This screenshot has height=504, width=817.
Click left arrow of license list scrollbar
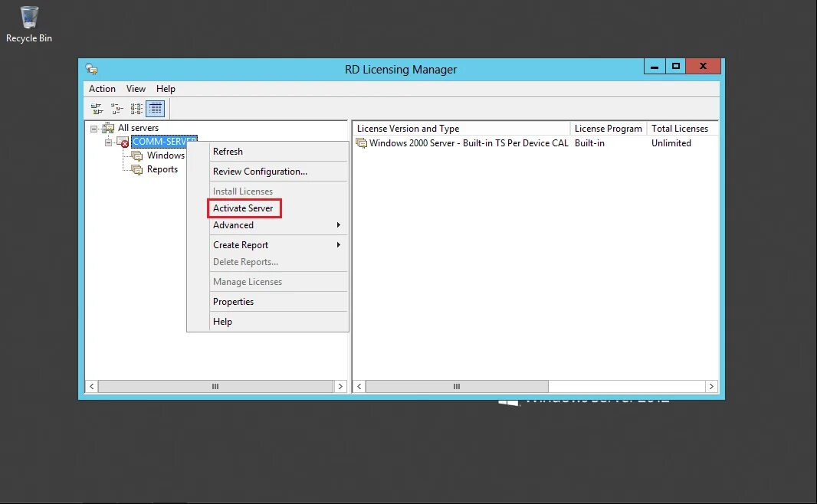pyautogui.click(x=359, y=386)
